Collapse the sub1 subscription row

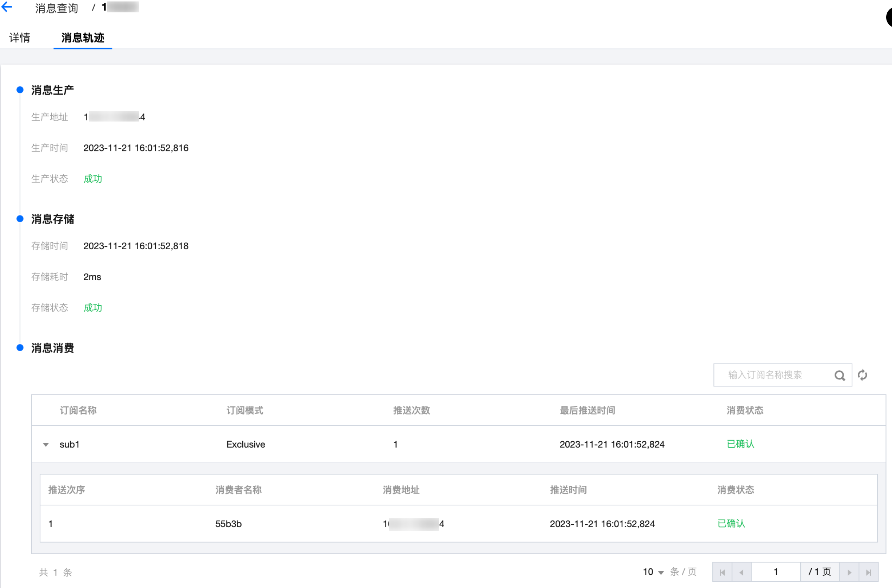[46, 445]
